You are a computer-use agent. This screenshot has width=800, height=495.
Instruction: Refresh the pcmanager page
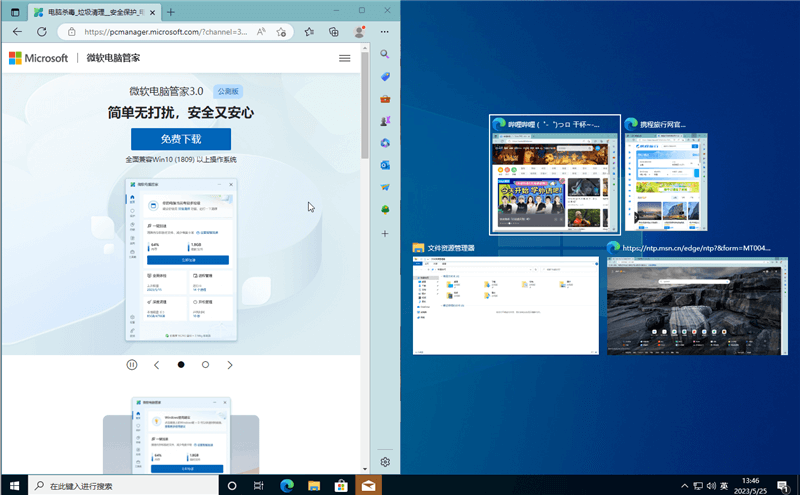[x=42, y=32]
